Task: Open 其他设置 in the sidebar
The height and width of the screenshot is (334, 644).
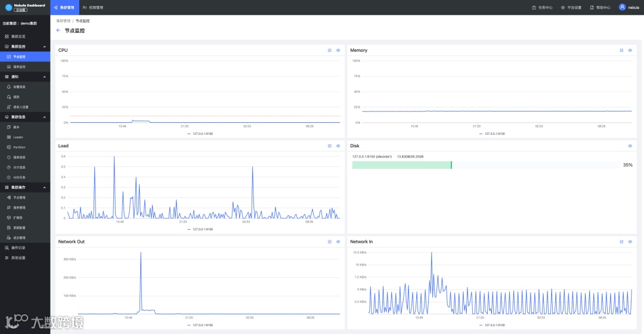Action: pyautogui.click(x=25, y=258)
